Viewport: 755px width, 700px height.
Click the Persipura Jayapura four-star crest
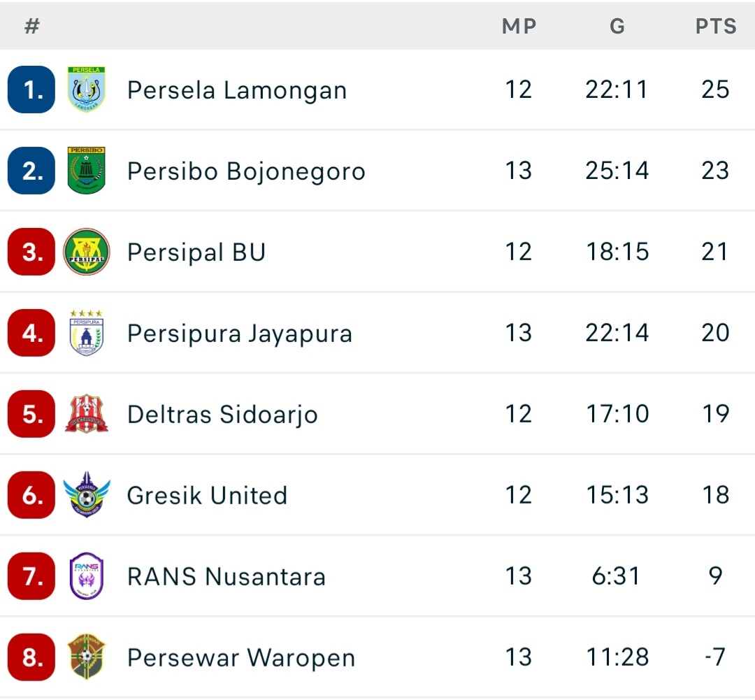[87, 333]
